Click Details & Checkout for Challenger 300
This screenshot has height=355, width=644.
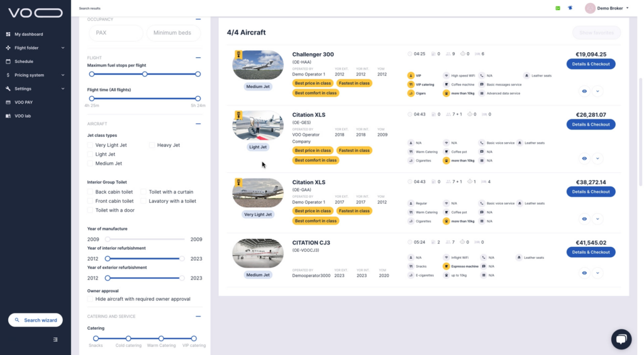tap(591, 64)
